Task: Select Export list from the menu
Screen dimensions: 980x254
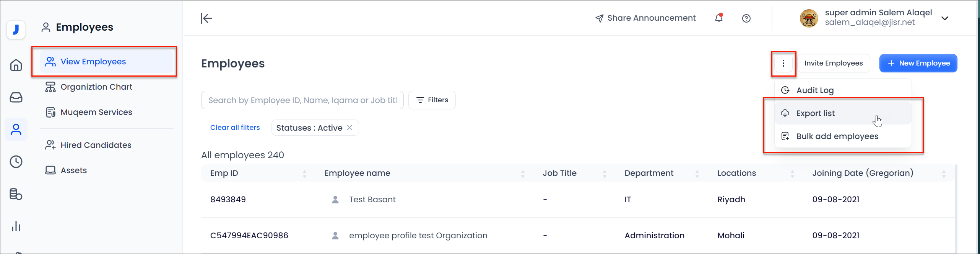Action: 816,113
